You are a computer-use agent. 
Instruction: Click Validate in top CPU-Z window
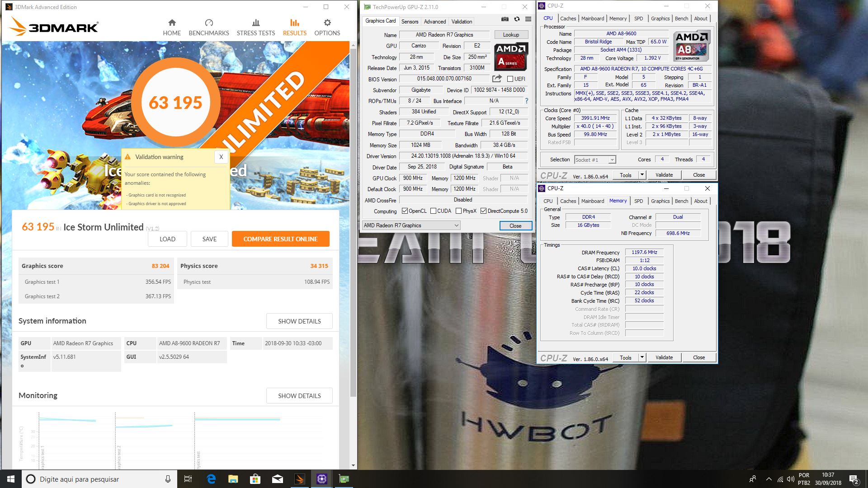coord(664,175)
